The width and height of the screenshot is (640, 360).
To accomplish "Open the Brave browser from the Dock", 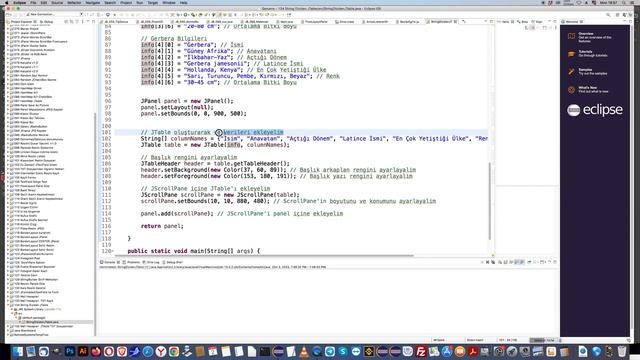I will click(x=122, y=351).
